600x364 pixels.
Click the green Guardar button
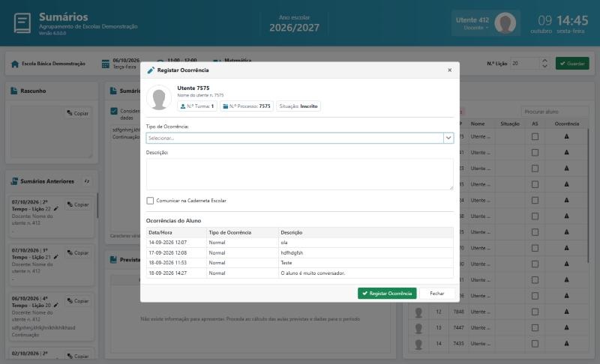pyautogui.click(x=572, y=64)
